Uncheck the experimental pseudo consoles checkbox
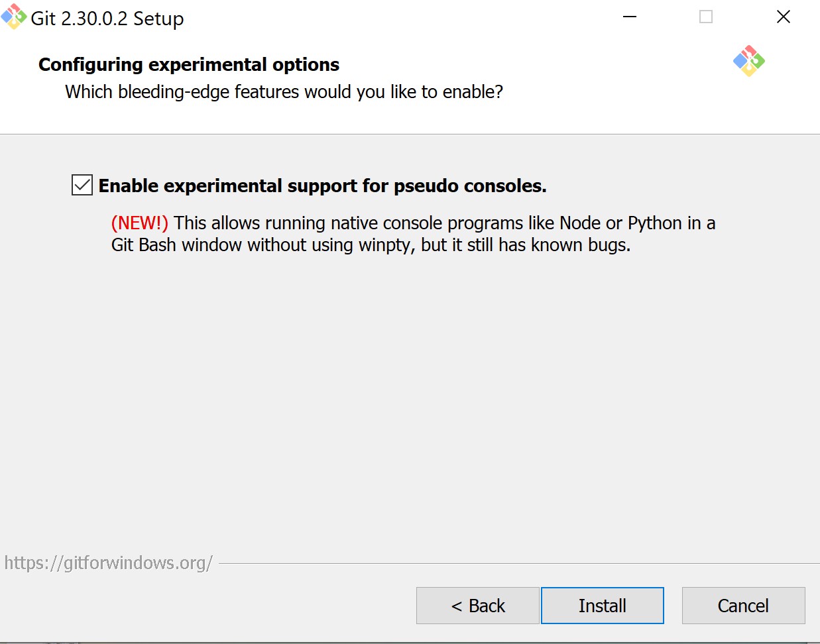This screenshot has height=644, width=820. point(82,185)
